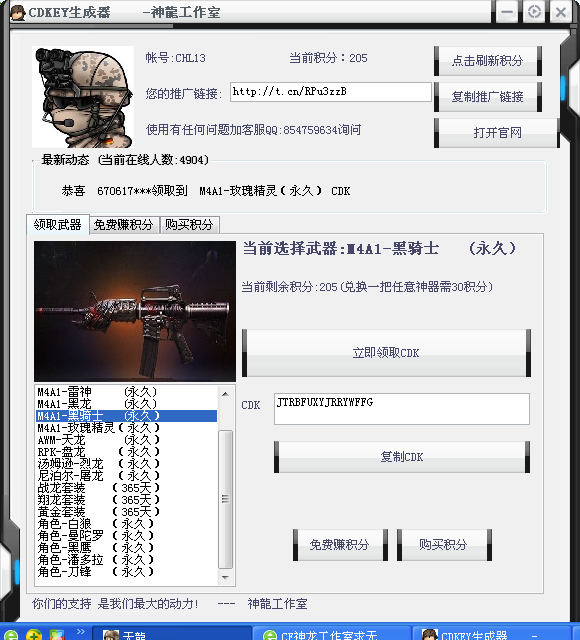Select 角色-黑鹰 in the list
This screenshot has height=640, width=580.
click(127, 548)
